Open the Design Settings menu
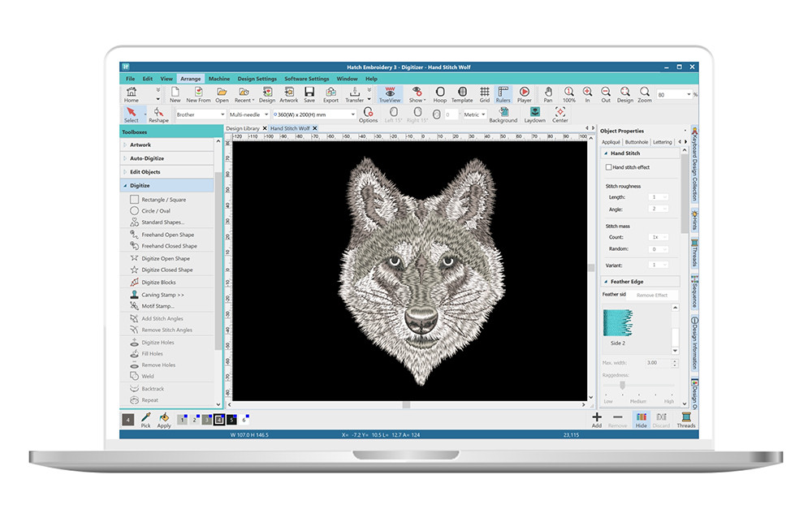This screenshot has height=518, width=812. (x=257, y=79)
